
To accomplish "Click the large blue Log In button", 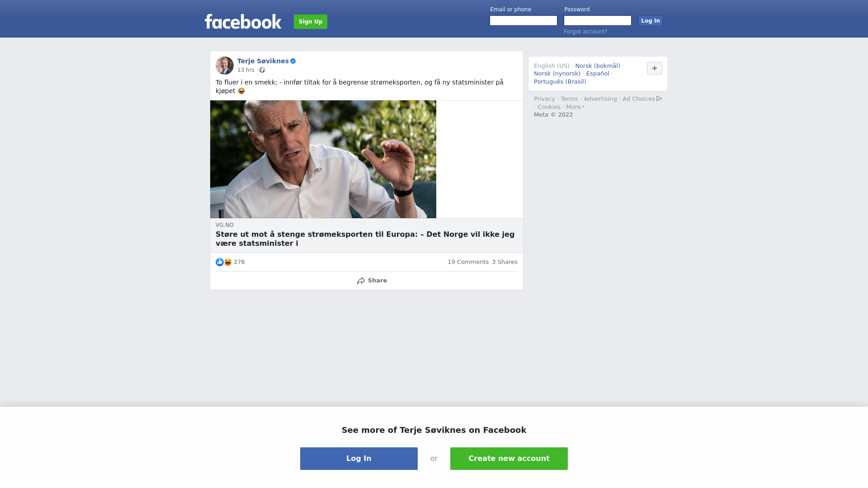I will (x=359, y=459).
